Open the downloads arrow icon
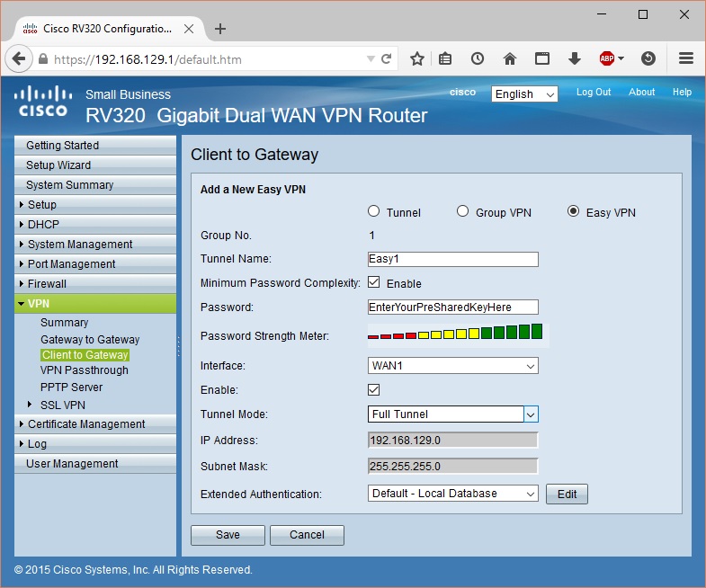The height and width of the screenshot is (588, 706). click(x=574, y=58)
